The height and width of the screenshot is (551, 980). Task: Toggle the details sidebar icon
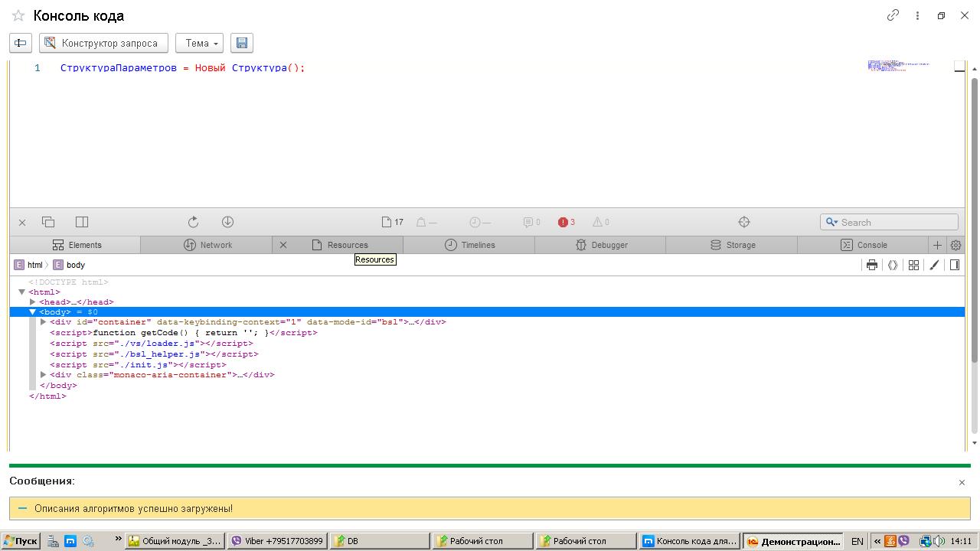pos(955,265)
